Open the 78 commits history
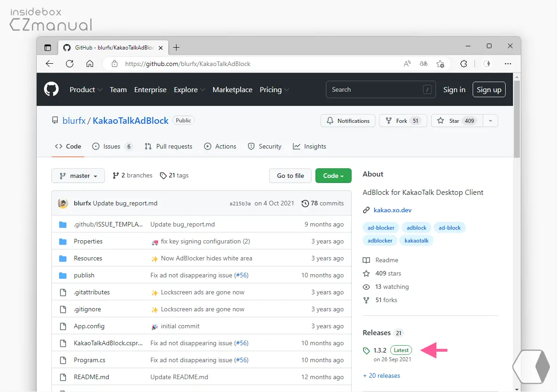Viewport: 557px width, 392px height. click(x=323, y=203)
